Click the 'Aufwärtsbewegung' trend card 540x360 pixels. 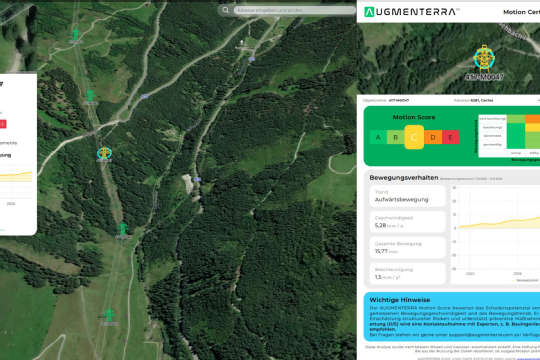coord(407,196)
